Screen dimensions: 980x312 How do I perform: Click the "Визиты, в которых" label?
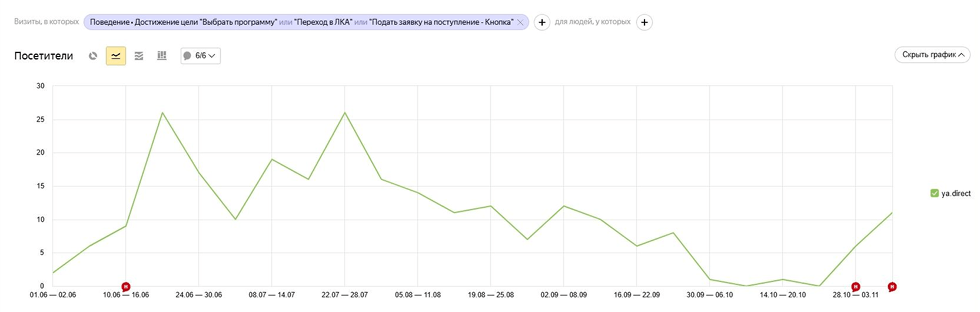tap(46, 22)
